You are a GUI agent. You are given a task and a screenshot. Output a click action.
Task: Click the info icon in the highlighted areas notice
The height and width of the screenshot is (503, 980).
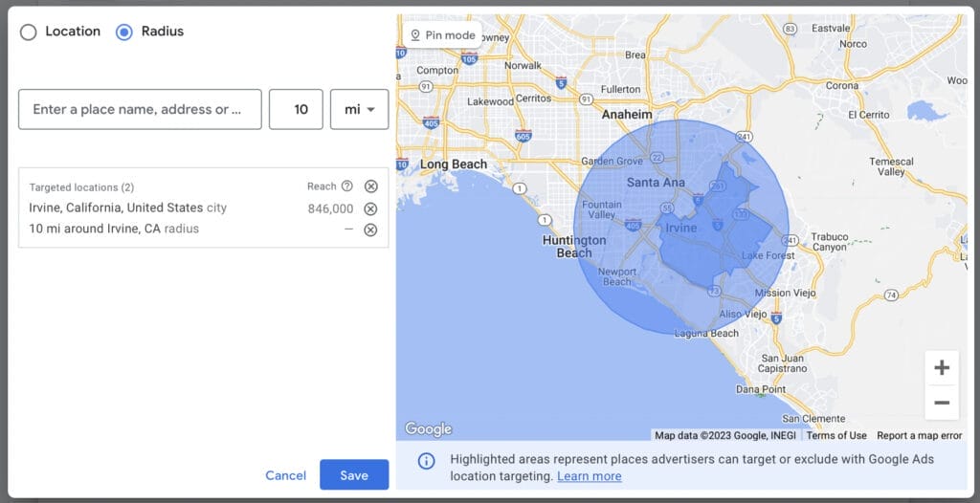point(426,461)
